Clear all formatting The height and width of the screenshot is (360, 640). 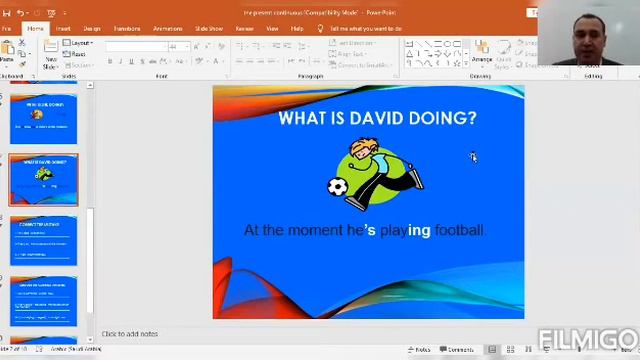coord(222,47)
